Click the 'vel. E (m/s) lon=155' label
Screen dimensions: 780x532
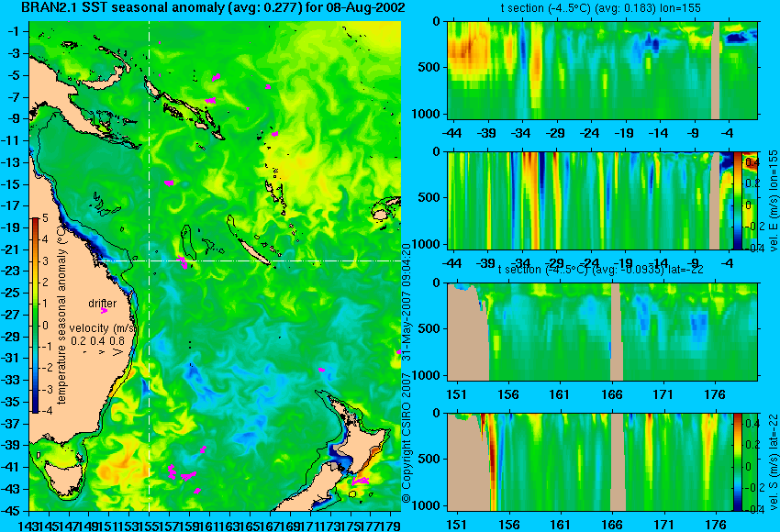pyautogui.click(x=774, y=202)
